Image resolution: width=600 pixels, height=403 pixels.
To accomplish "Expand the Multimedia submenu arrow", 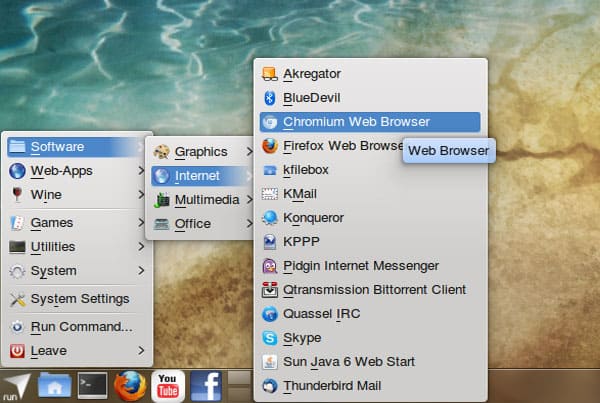I will [249, 200].
